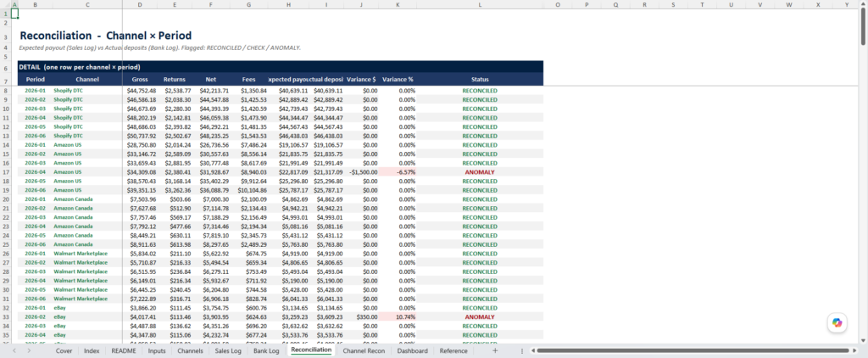Image resolution: width=868 pixels, height=358 pixels.
Task: Click the next sheet navigation arrow
Action: (29, 351)
